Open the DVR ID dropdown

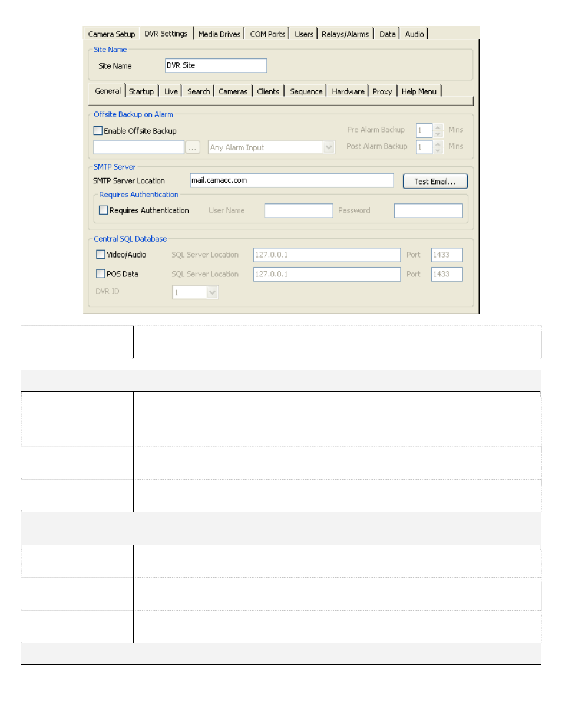[196, 292]
